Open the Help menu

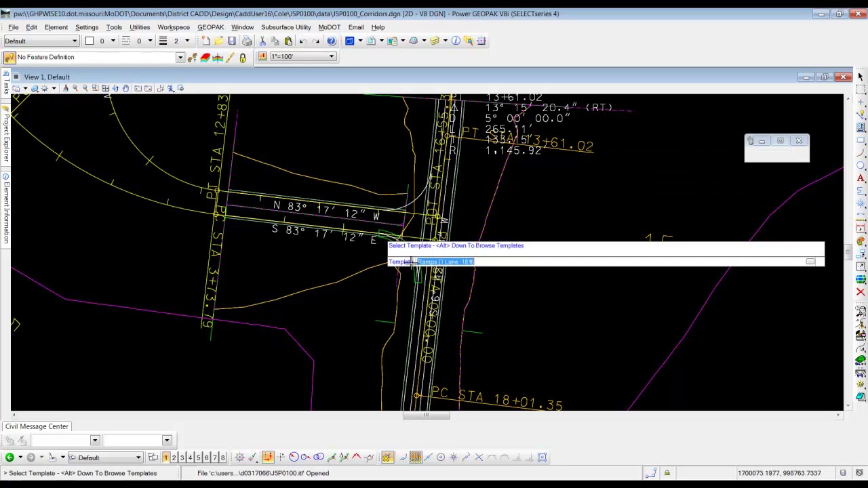(378, 27)
